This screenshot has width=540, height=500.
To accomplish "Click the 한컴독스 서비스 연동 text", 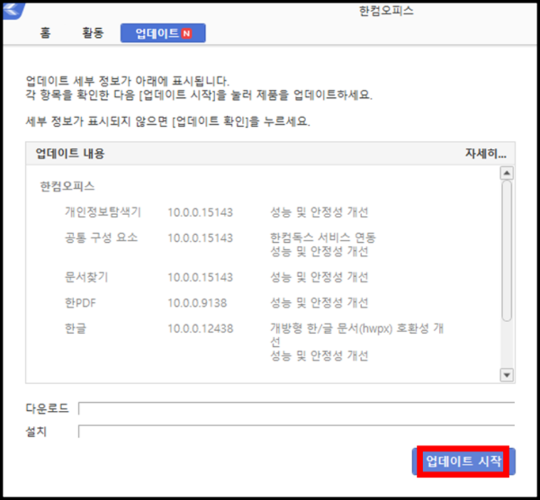I will tap(323, 238).
